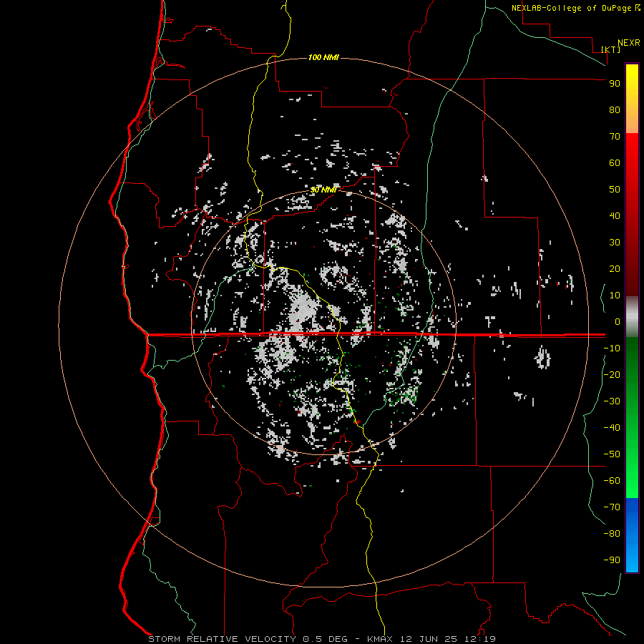This screenshot has height=644, width=644.
Task: Click the gray zero-velocity segment of color bar
Action: pos(632,317)
